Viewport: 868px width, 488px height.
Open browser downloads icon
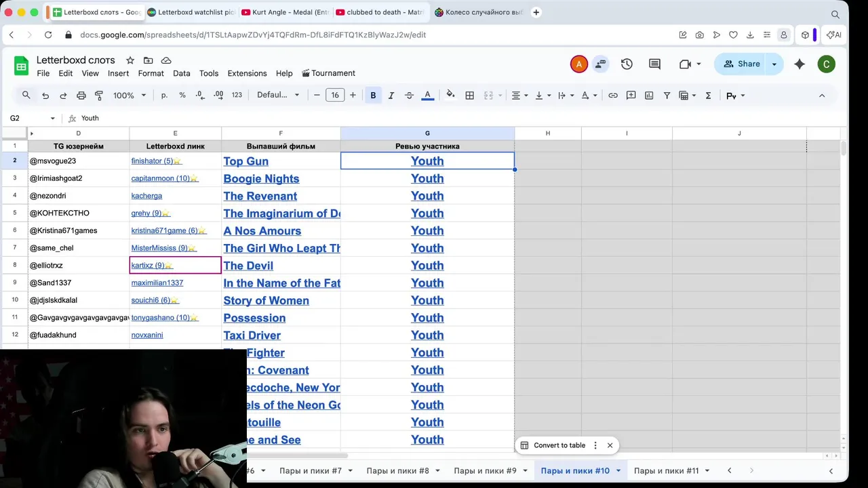tap(750, 35)
